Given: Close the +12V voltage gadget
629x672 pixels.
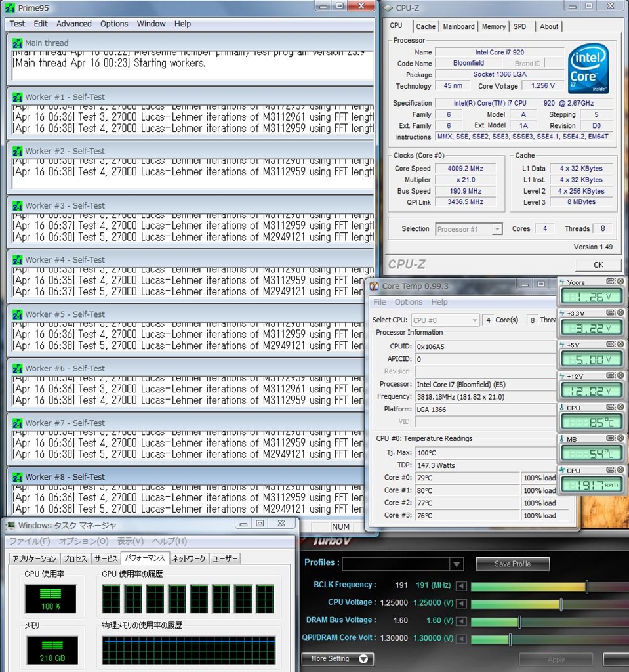Looking at the screenshot, I should 620,376.
